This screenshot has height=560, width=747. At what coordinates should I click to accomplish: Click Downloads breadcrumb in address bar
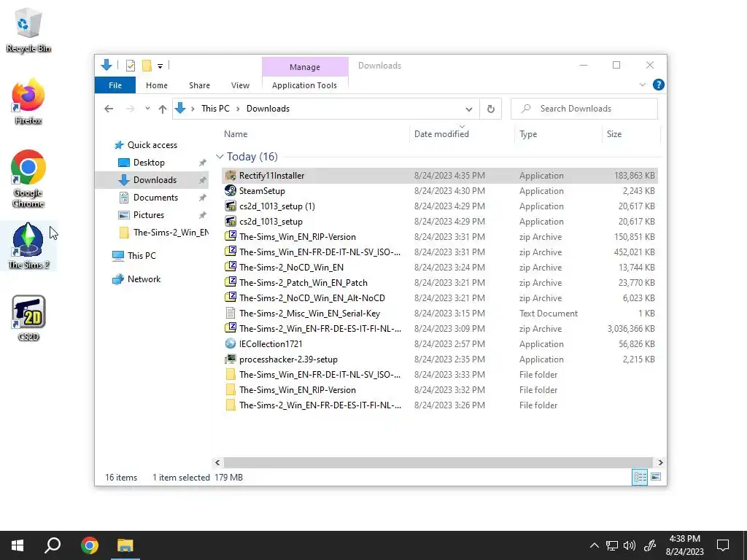[x=268, y=109]
